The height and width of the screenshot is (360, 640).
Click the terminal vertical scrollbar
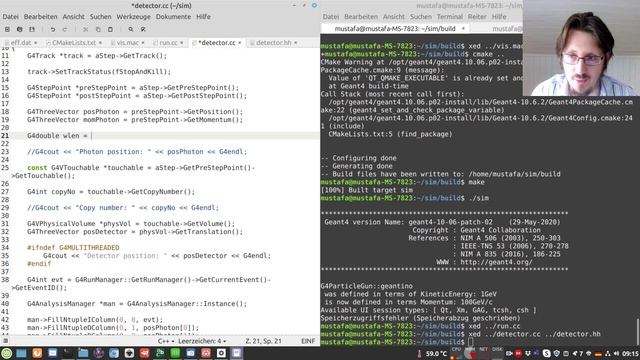click(638, 331)
